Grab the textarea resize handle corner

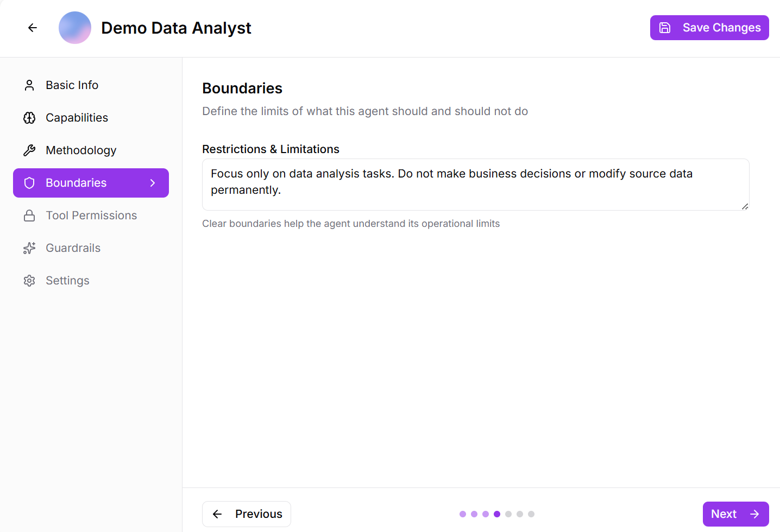tap(745, 206)
